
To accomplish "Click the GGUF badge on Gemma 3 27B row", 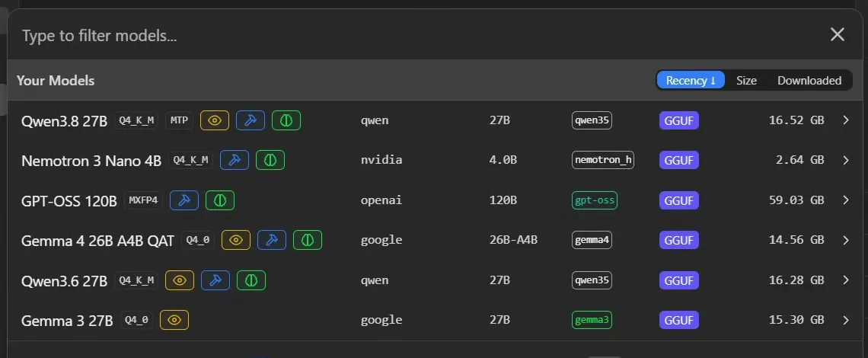I will 678,320.
